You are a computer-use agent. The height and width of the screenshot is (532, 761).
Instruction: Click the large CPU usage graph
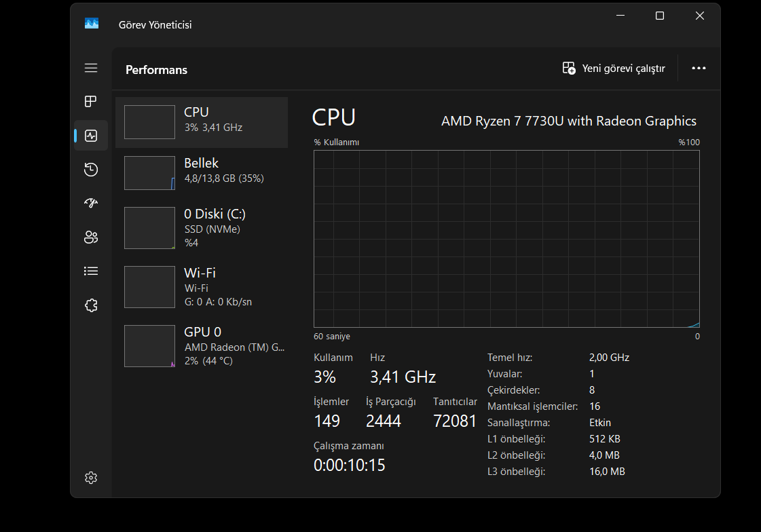pos(506,239)
